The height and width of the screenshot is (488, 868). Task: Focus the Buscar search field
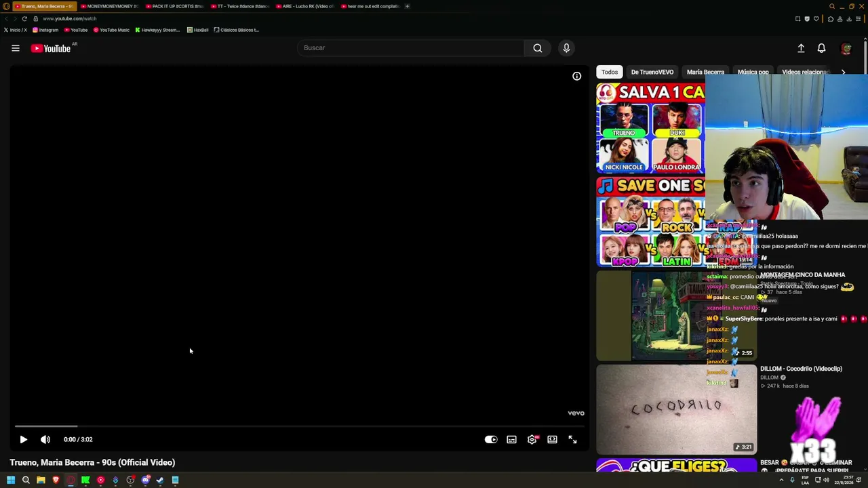pyautogui.click(x=410, y=48)
